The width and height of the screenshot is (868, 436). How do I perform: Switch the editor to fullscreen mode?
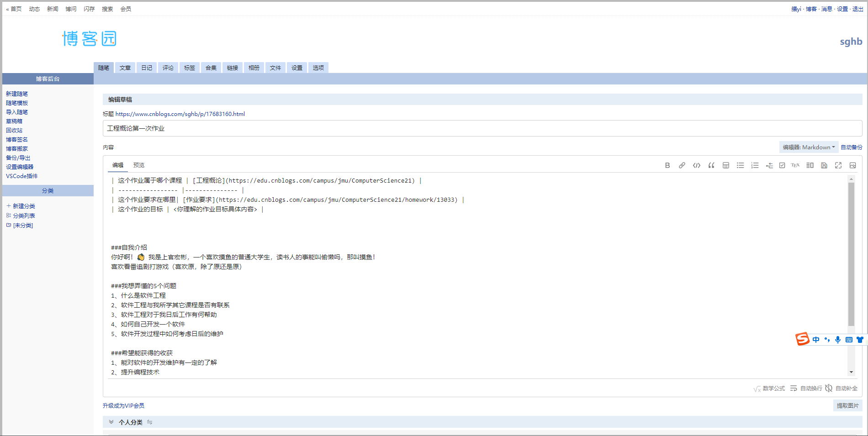pos(838,165)
